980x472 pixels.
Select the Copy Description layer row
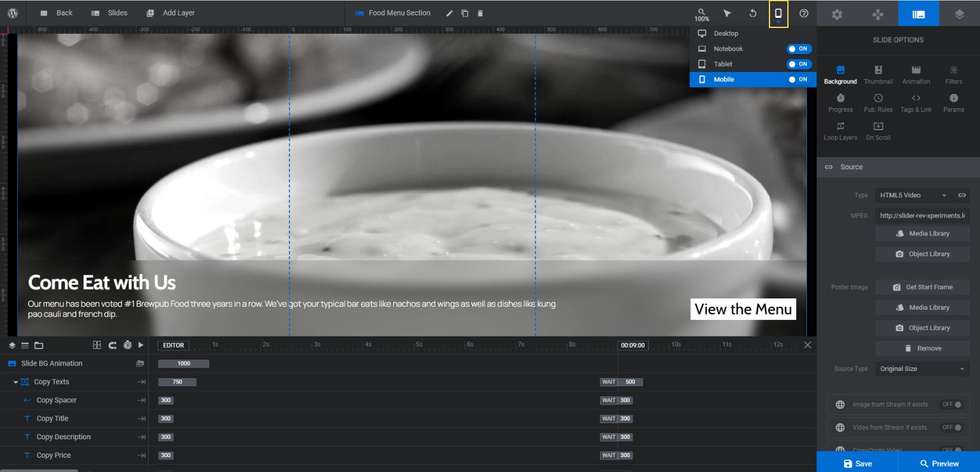pyautogui.click(x=74, y=437)
